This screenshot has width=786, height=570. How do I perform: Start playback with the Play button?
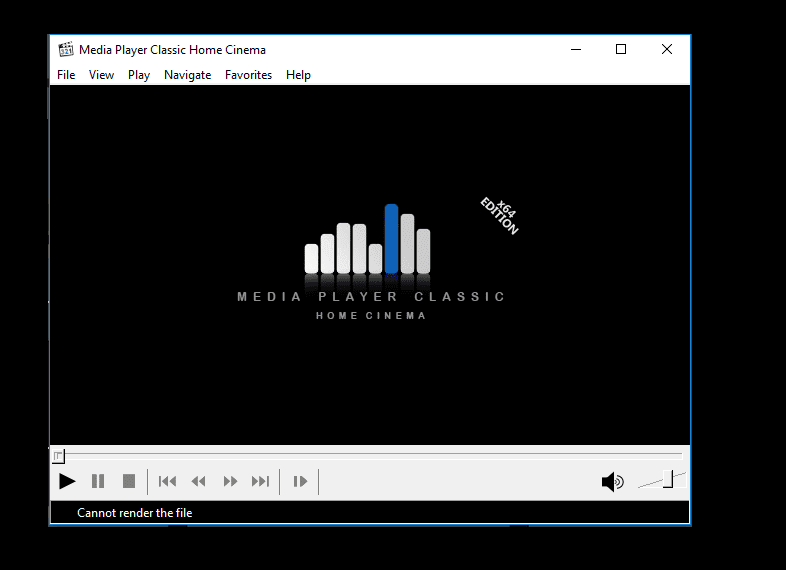(x=67, y=481)
